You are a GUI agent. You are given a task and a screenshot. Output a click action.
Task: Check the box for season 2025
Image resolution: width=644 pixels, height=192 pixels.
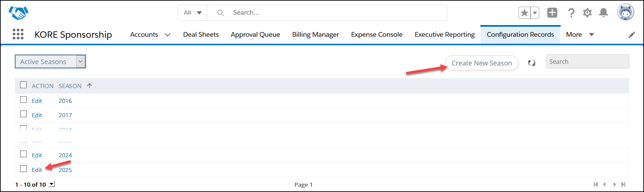tap(23, 169)
